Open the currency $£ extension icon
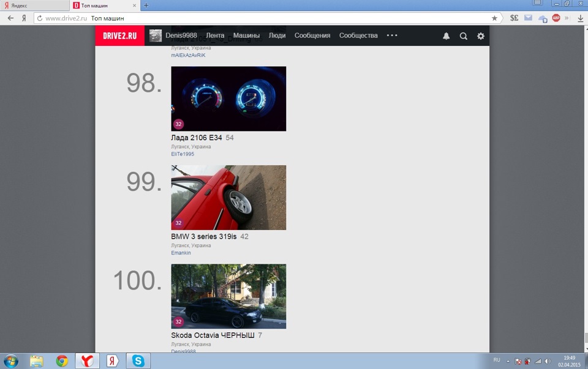 [514, 18]
